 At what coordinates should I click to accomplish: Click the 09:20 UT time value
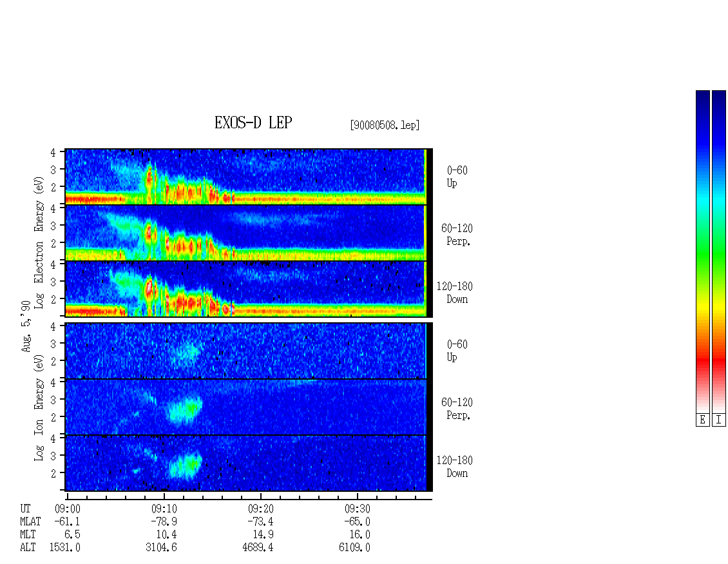coord(260,509)
